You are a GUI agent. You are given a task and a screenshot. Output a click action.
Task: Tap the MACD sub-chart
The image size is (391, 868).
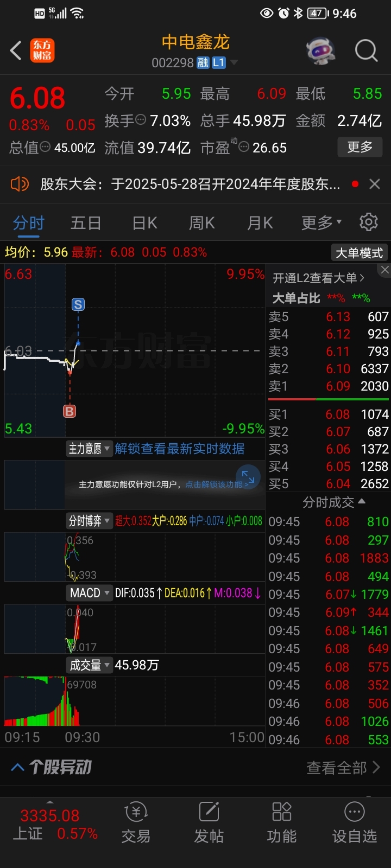coord(135,629)
